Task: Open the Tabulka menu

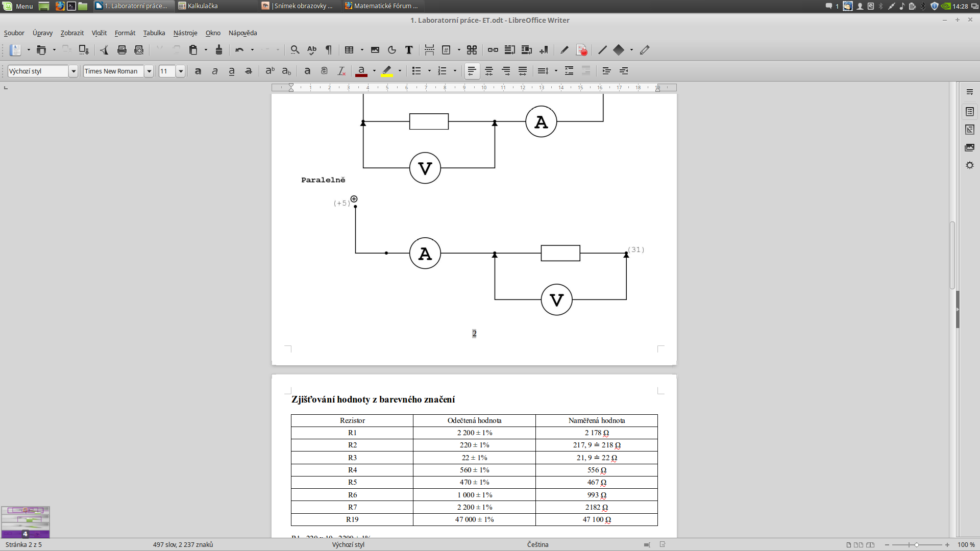Action: tap(154, 33)
